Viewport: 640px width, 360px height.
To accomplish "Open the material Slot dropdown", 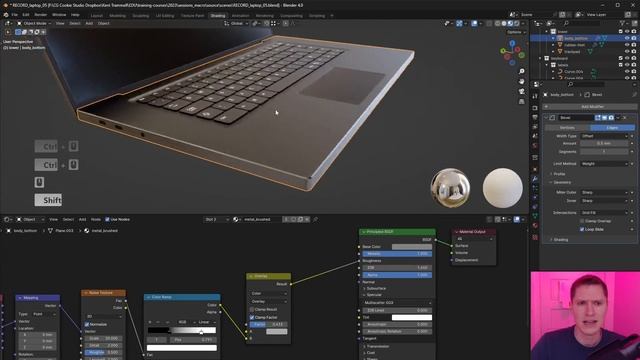I will coord(217,220).
